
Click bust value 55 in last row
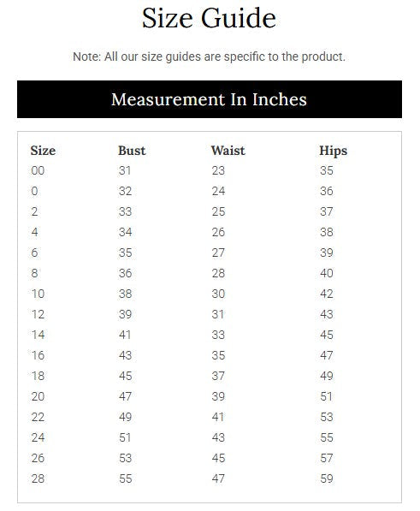point(126,478)
